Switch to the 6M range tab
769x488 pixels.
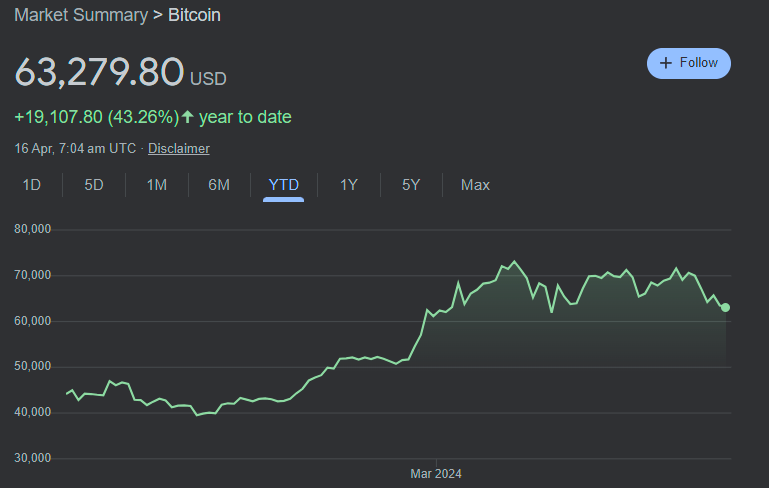click(x=219, y=185)
